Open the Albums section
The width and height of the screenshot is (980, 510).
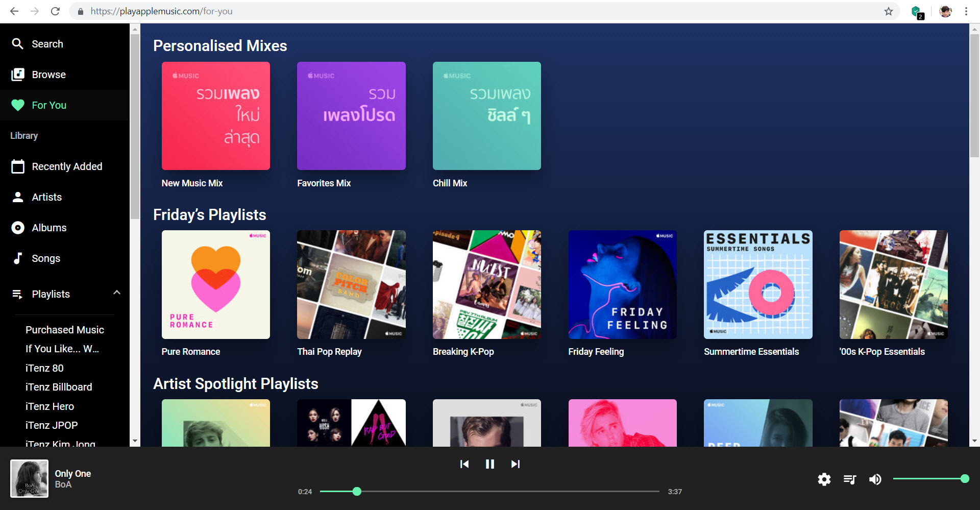coord(18,228)
